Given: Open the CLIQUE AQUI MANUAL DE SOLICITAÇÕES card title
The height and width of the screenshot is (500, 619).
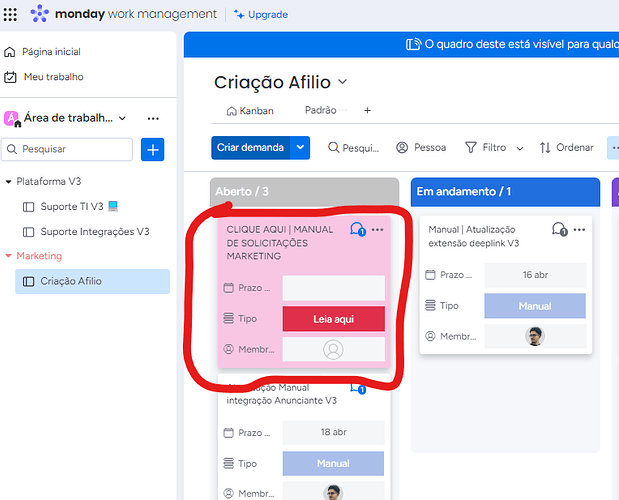Looking at the screenshot, I should pyautogui.click(x=279, y=243).
